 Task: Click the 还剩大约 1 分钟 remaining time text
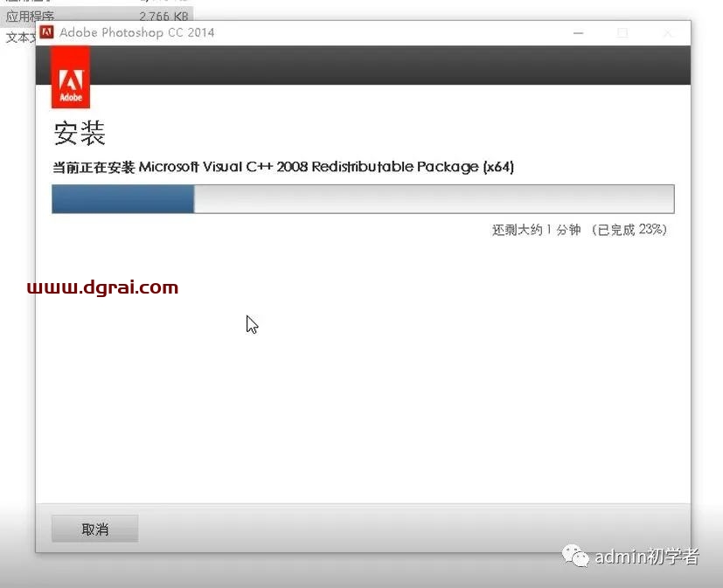[x=536, y=230]
